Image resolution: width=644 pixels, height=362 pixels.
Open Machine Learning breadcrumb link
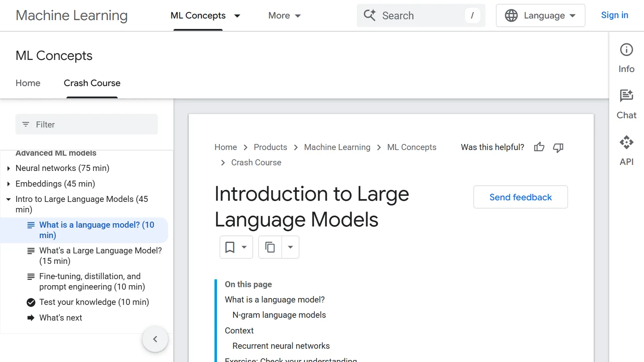337,147
